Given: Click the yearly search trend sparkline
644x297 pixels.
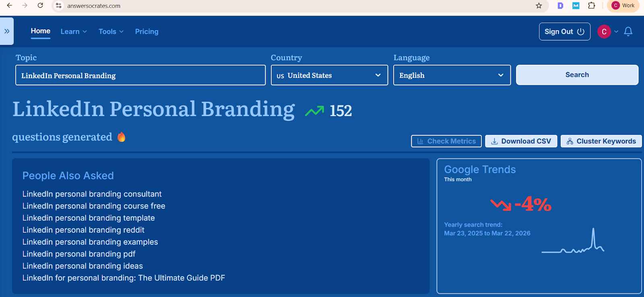Looking at the screenshot, I should (x=573, y=241).
